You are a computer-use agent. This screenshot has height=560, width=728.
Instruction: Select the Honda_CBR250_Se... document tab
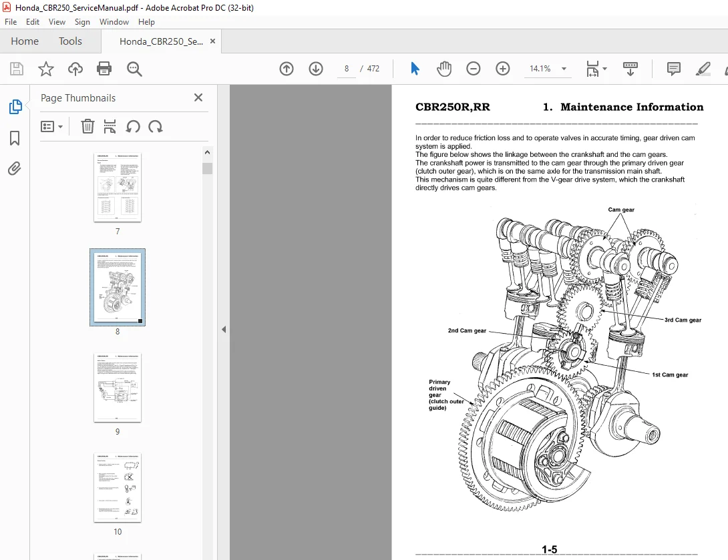click(x=161, y=41)
